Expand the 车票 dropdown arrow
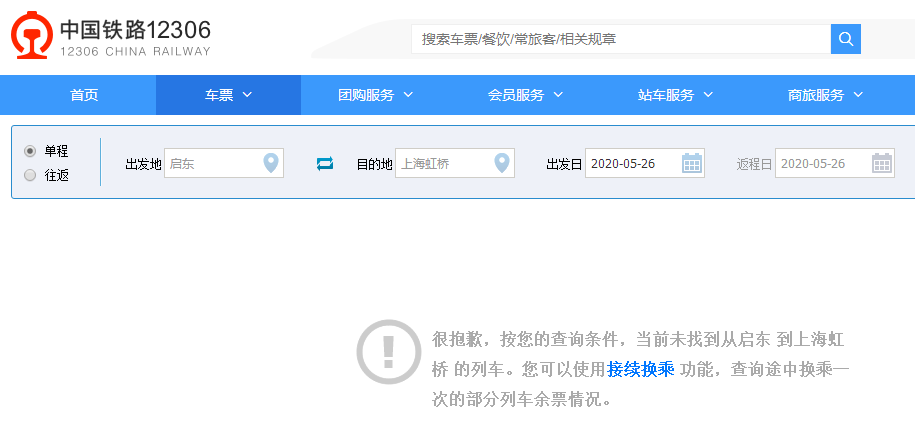 247,95
